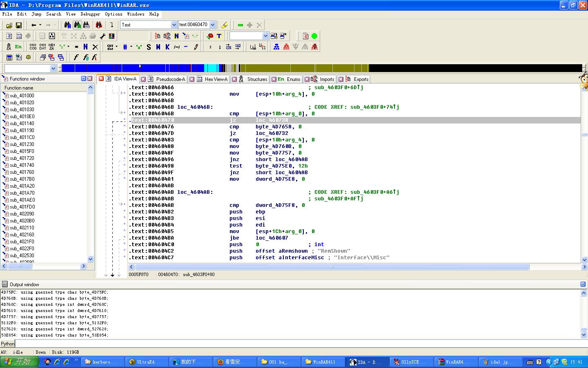The width and height of the screenshot is (588, 368).
Task: Switch to the Pseudocode-A tab
Action: pos(170,79)
